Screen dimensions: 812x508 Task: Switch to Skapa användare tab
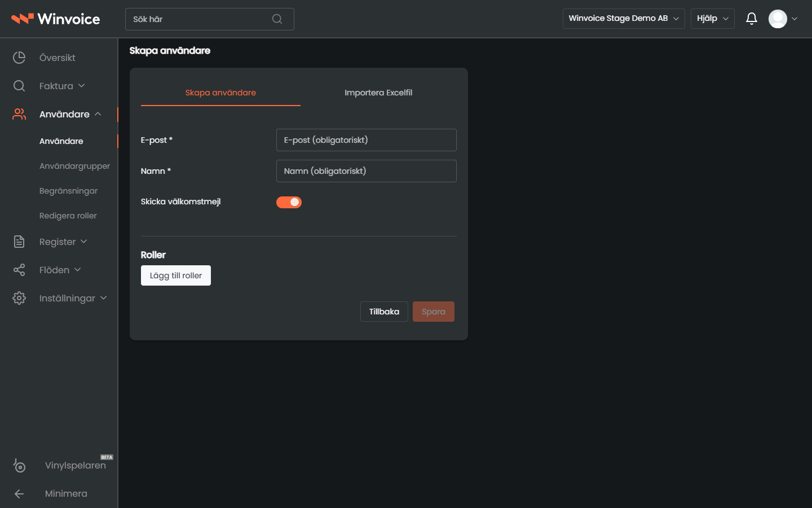[x=220, y=93]
